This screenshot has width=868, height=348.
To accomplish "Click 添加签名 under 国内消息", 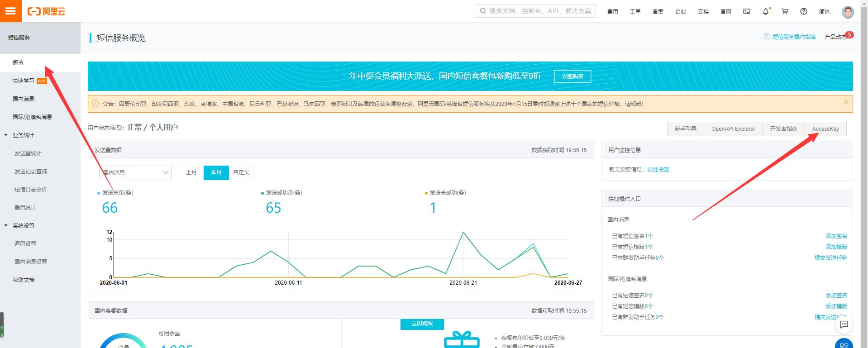I will [x=836, y=236].
